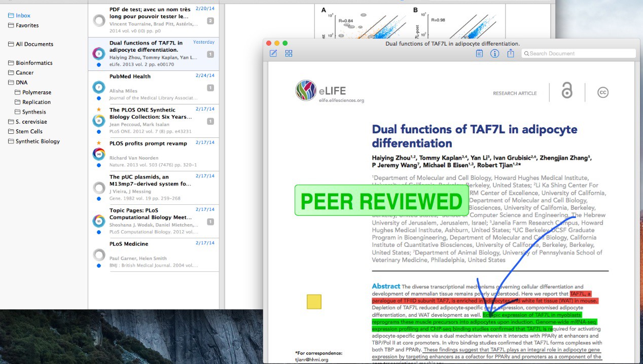The image size is (643, 364).
Task: Toggle the favorite star on PLOS profits prompt revamp
Action: pos(99,143)
